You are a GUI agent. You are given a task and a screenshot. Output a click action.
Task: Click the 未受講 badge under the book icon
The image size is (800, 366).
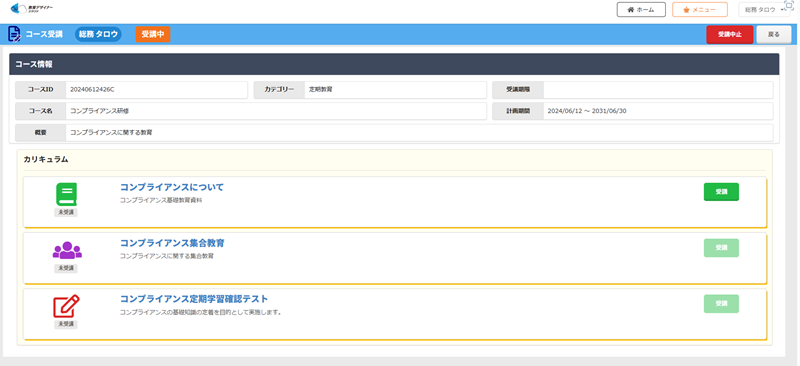point(66,212)
